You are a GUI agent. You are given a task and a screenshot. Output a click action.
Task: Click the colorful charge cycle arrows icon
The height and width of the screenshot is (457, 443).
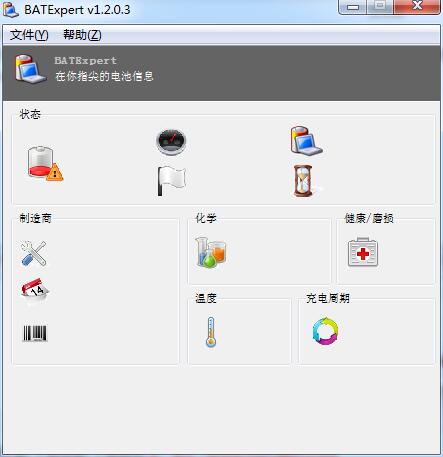tap(325, 331)
